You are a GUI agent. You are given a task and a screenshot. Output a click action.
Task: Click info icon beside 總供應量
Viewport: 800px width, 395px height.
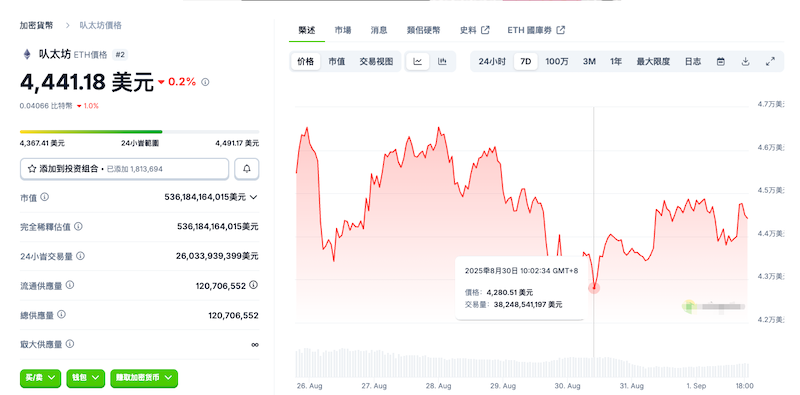tap(61, 315)
